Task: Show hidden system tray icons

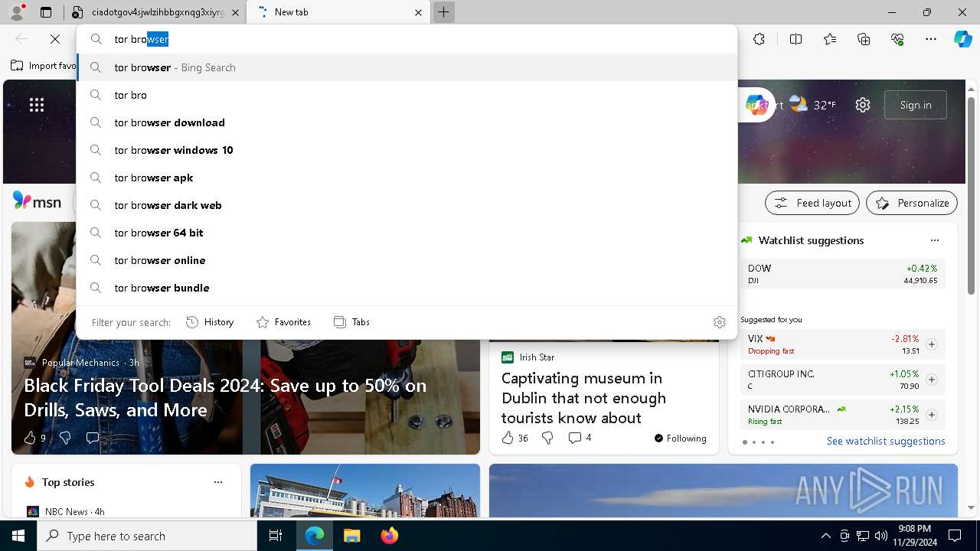Action: point(825,536)
